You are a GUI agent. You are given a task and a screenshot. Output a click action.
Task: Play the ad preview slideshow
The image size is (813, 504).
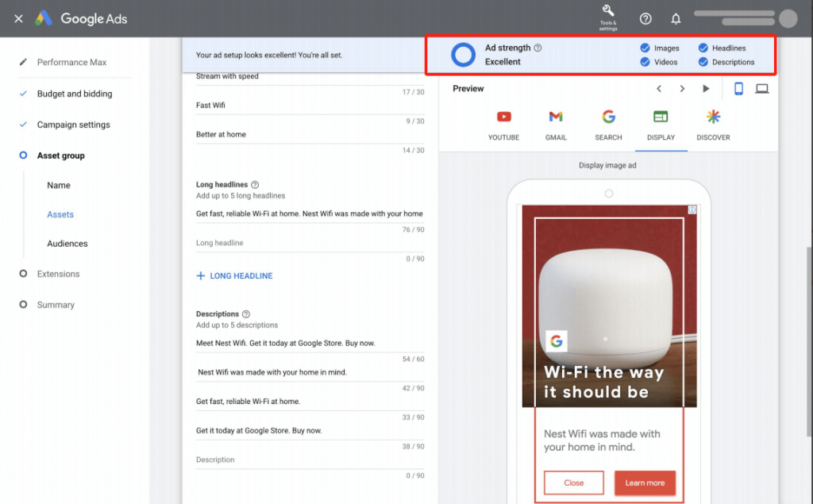(706, 89)
